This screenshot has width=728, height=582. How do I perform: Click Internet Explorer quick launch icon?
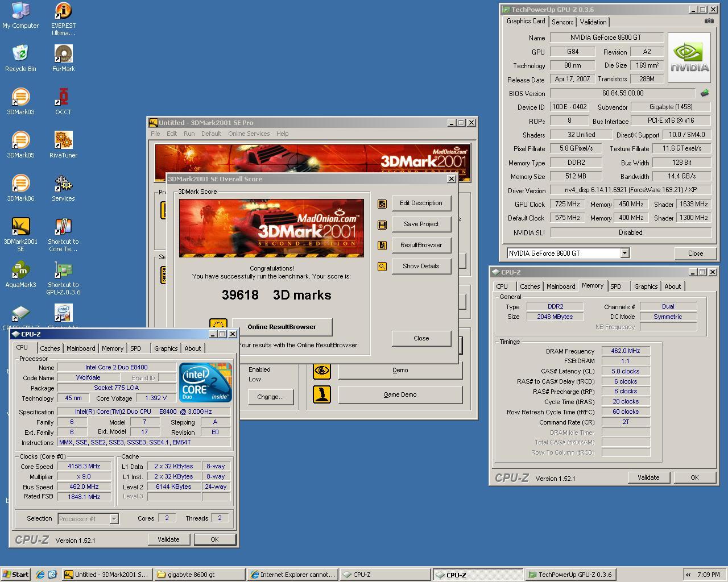pos(40,575)
